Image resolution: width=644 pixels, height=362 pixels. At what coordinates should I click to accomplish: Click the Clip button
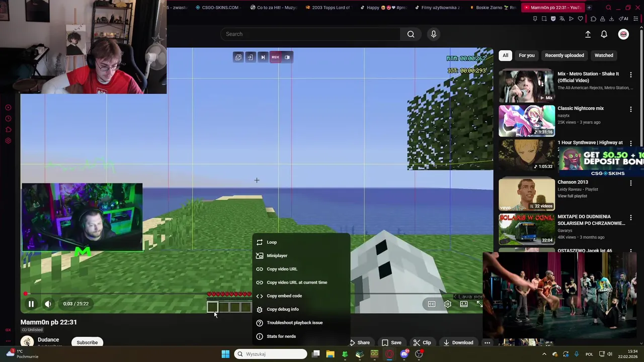(422, 342)
